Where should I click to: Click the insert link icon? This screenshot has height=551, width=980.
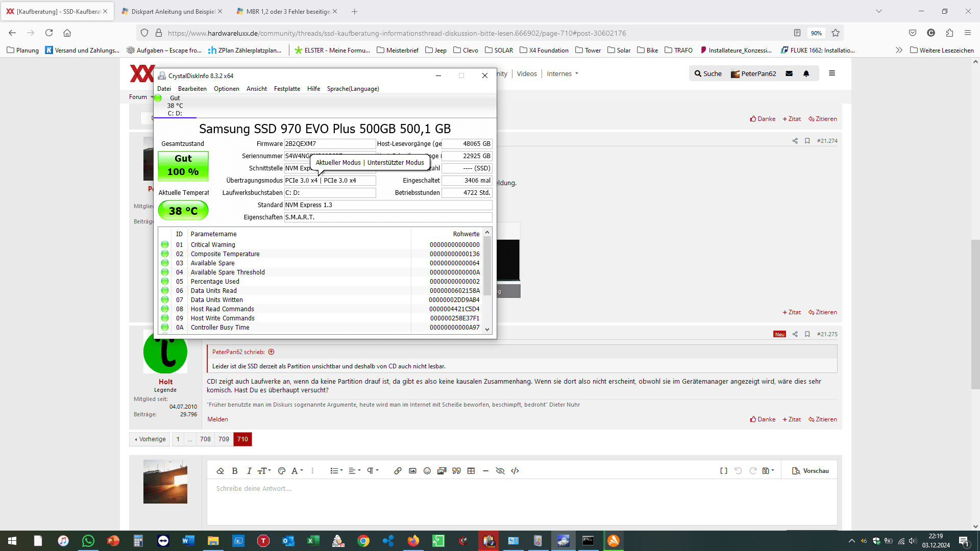click(x=398, y=471)
